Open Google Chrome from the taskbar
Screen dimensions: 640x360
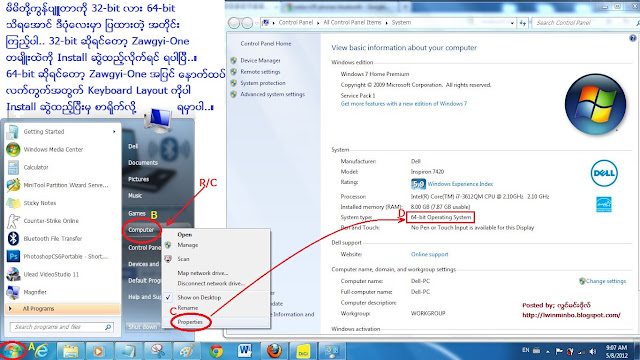pos(216,351)
